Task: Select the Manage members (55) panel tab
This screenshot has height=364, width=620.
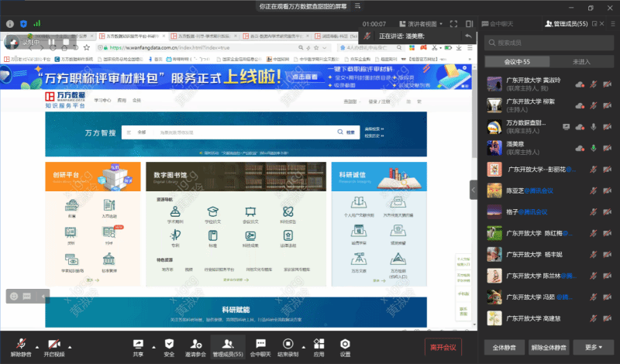Action: (567, 24)
